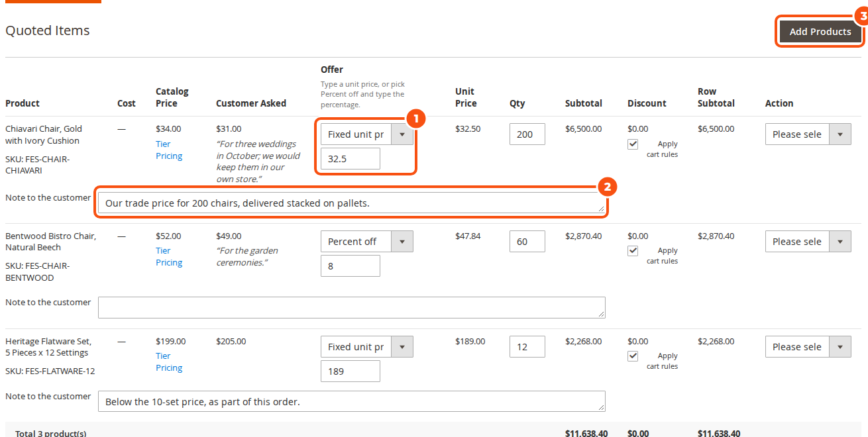Click the Quoted Items heading
868x437 pixels.
click(48, 30)
